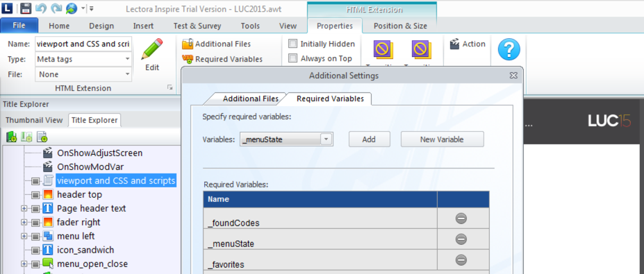Click the New Variable button
The height and width of the screenshot is (274, 644).
point(442,139)
